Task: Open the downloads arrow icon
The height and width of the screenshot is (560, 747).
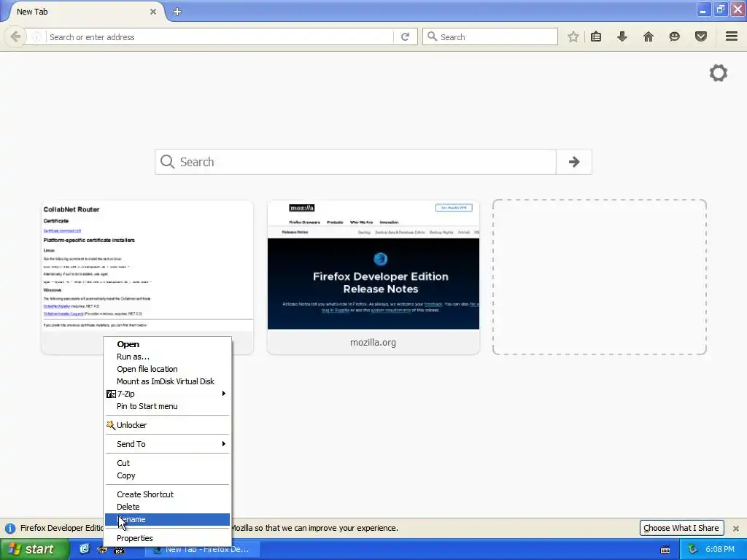Action: click(622, 36)
